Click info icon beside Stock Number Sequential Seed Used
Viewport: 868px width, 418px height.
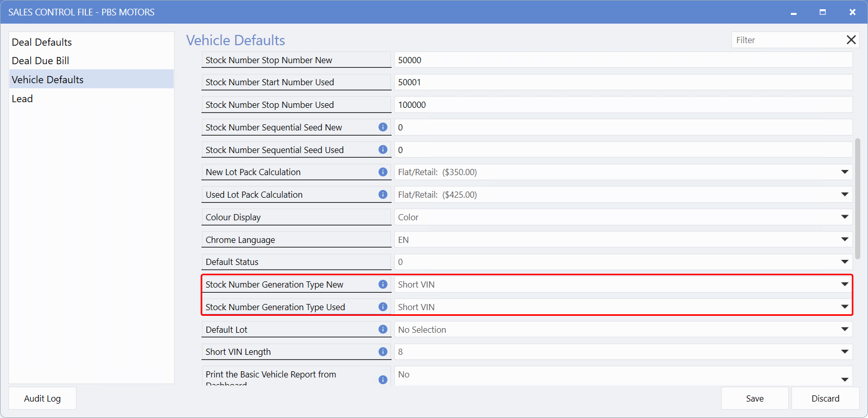[383, 149]
